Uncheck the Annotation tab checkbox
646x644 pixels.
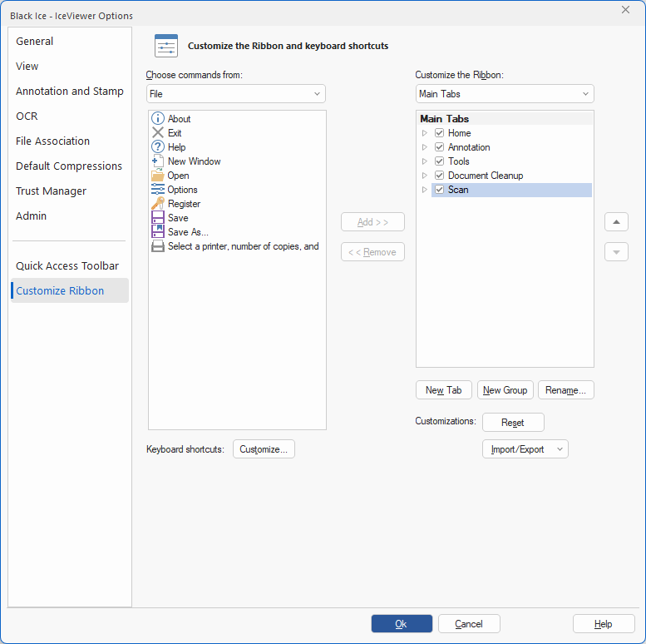coord(439,146)
